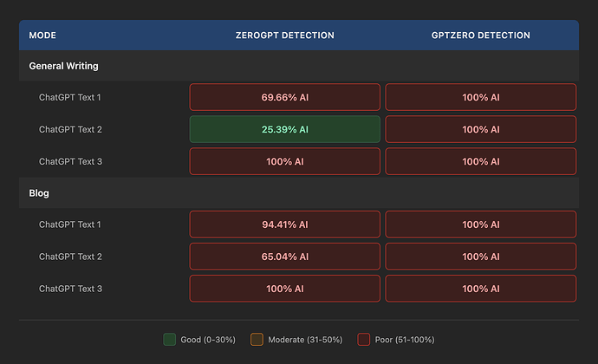Click the red Poor legend swatch

pos(363,339)
